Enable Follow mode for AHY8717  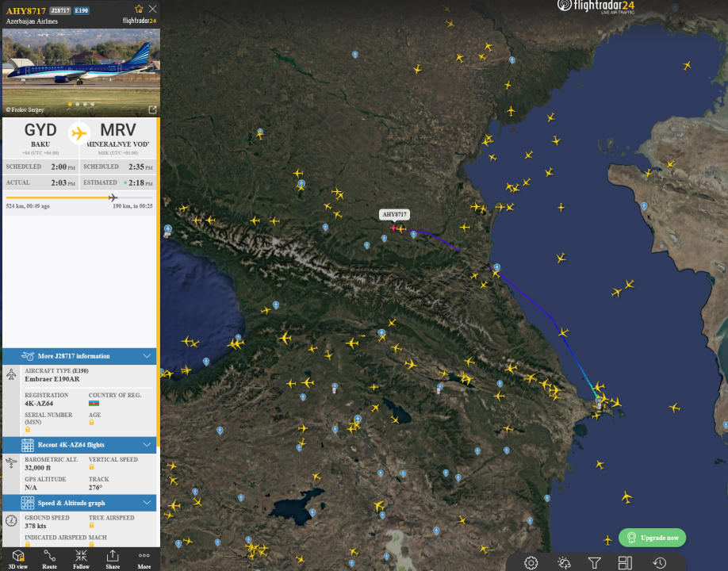[81, 559]
